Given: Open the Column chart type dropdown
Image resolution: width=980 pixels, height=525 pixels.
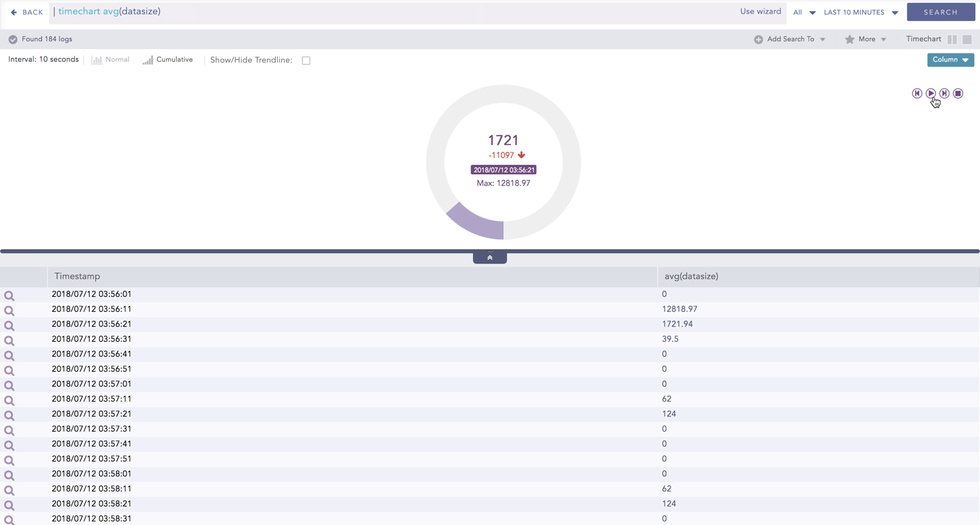Looking at the screenshot, I should pos(950,60).
